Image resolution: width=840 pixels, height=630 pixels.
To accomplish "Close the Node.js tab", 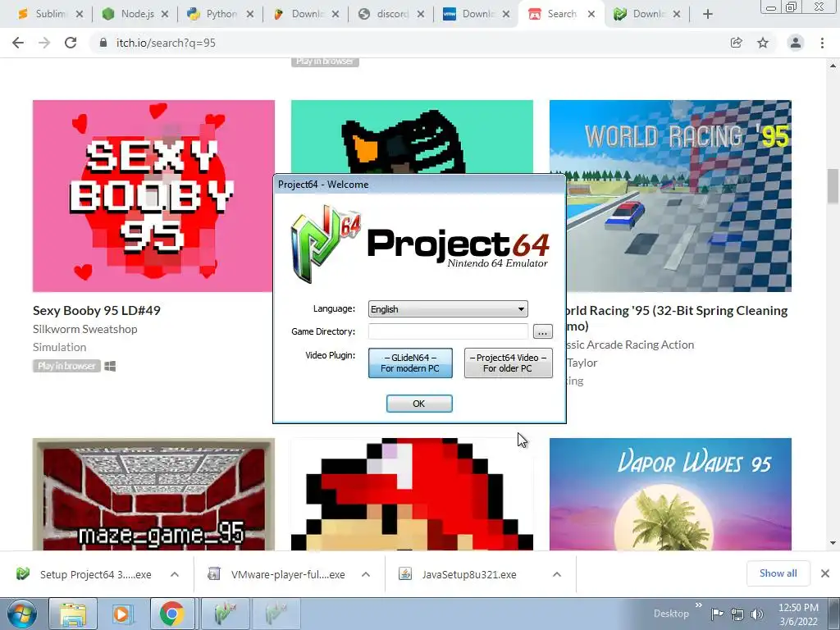I will point(165,14).
